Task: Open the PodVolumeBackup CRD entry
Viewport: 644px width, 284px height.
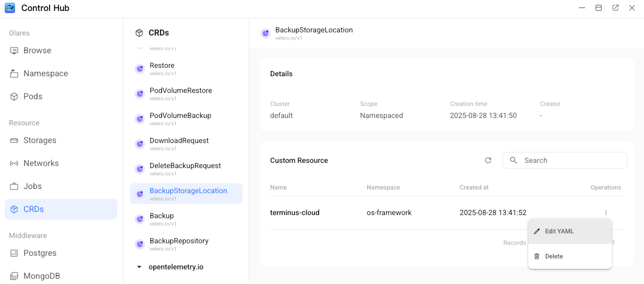Action: (180, 118)
